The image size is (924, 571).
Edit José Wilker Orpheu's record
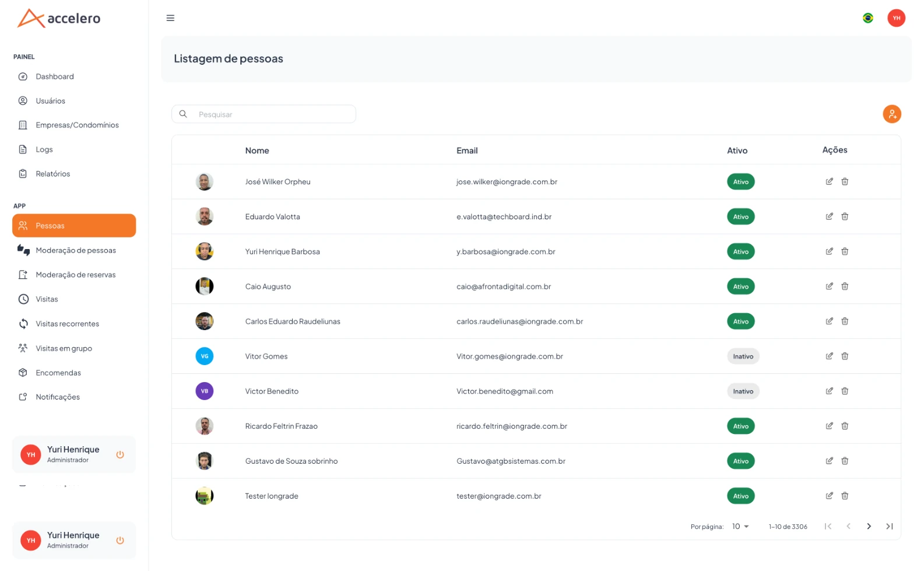(x=829, y=181)
